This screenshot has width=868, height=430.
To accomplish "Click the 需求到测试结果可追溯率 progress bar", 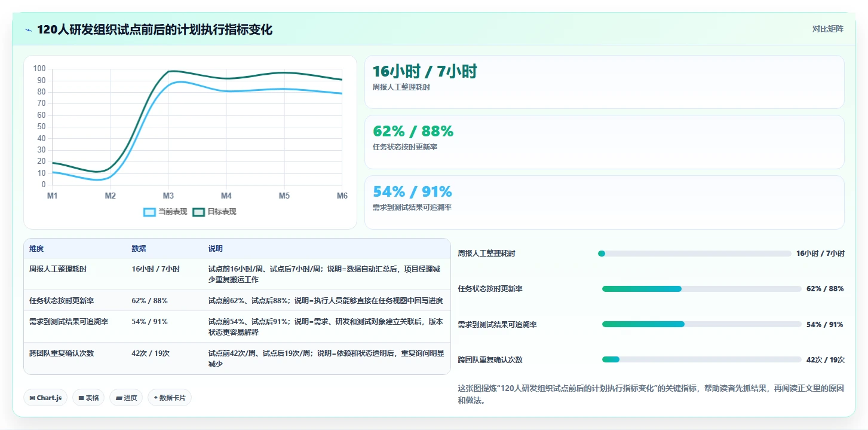I will [701, 324].
